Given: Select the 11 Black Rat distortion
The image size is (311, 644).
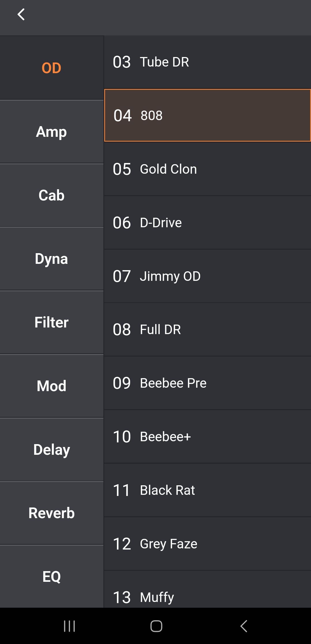Looking at the screenshot, I should point(207,490).
